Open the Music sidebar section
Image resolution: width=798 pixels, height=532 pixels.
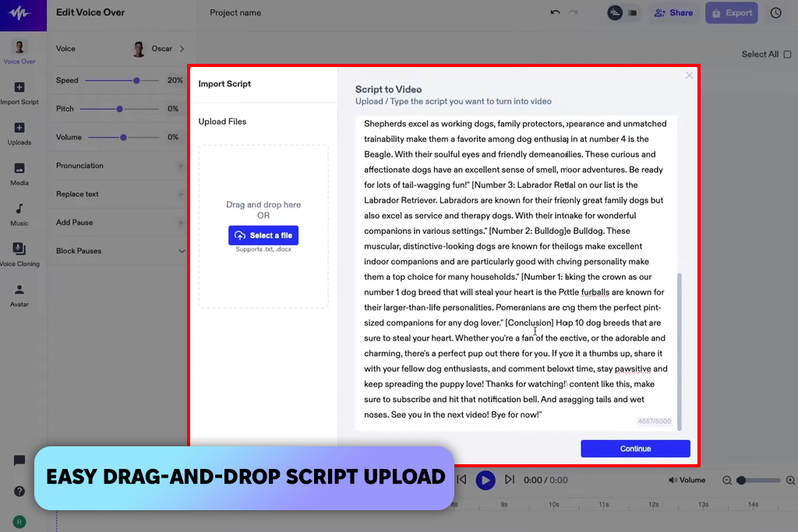click(x=19, y=215)
